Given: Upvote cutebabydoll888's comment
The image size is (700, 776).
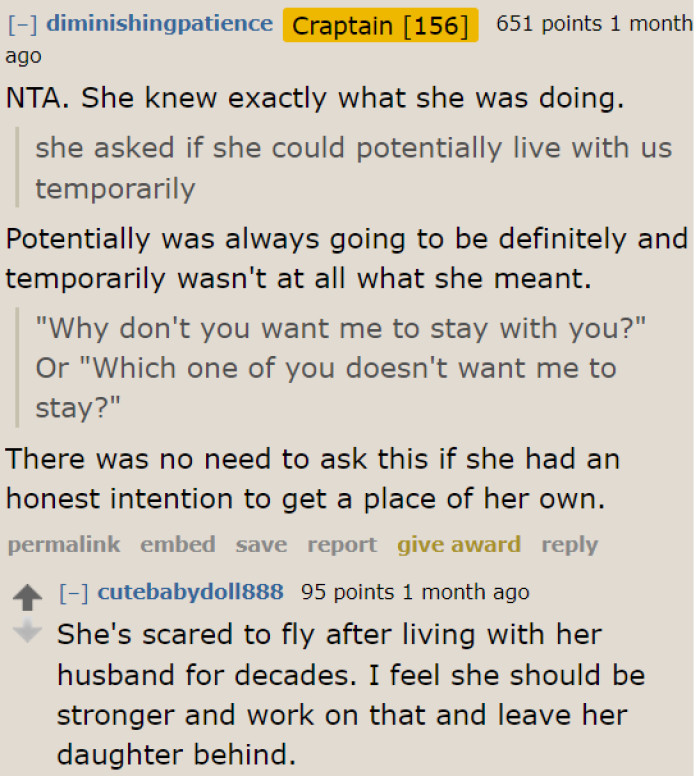Looking at the screenshot, I should [27, 597].
